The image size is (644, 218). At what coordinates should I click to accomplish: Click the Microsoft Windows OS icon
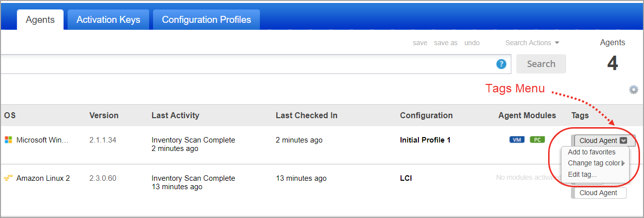[x=8, y=140]
